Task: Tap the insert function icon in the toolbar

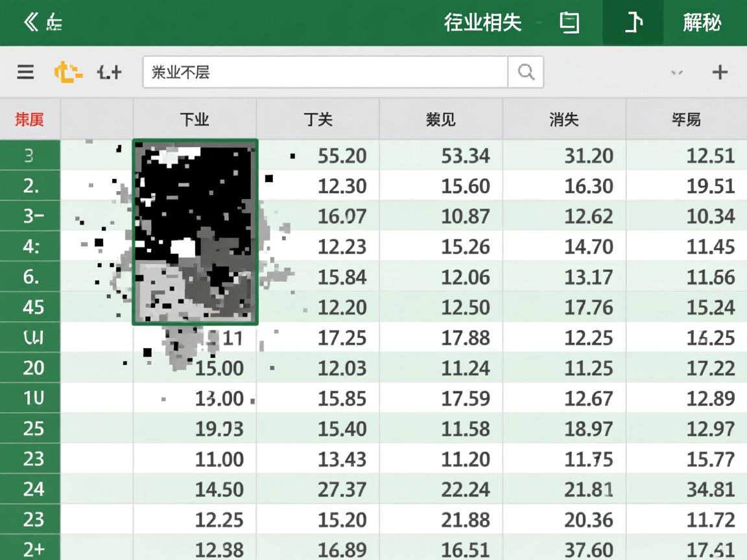Action: (x=108, y=72)
